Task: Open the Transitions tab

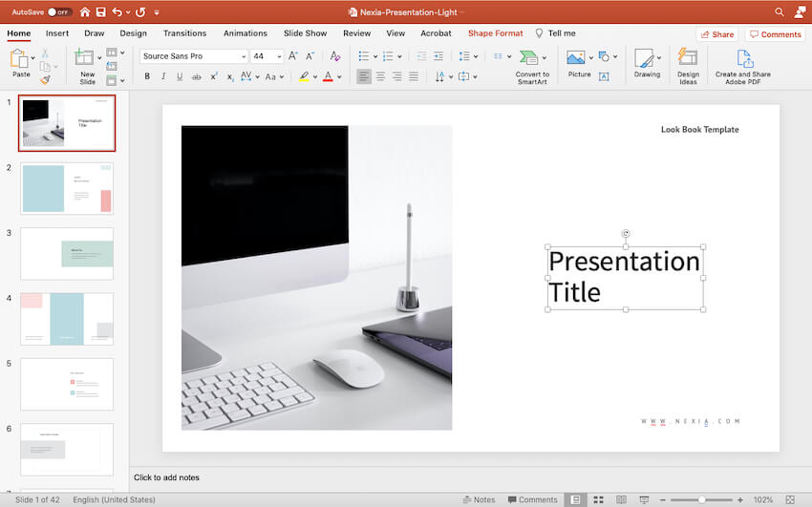Action: click(x=184, y=33)
